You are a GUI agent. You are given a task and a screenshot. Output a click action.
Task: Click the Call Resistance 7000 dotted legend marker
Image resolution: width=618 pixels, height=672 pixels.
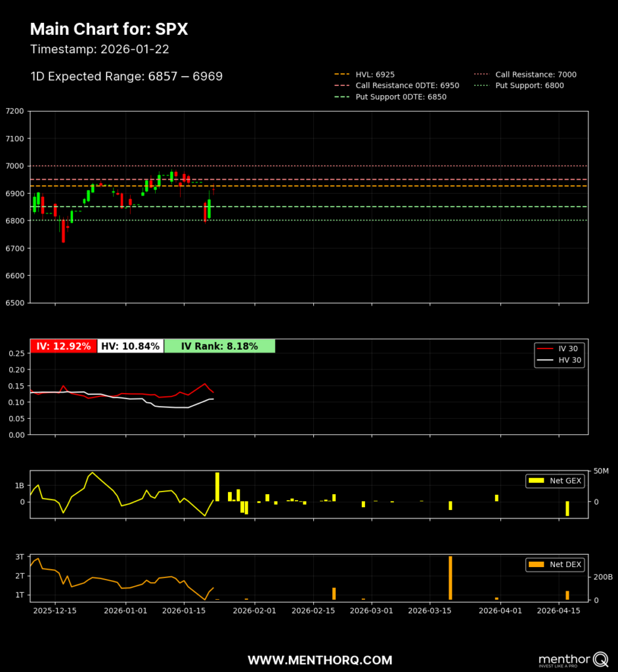(x=481, y=74)
